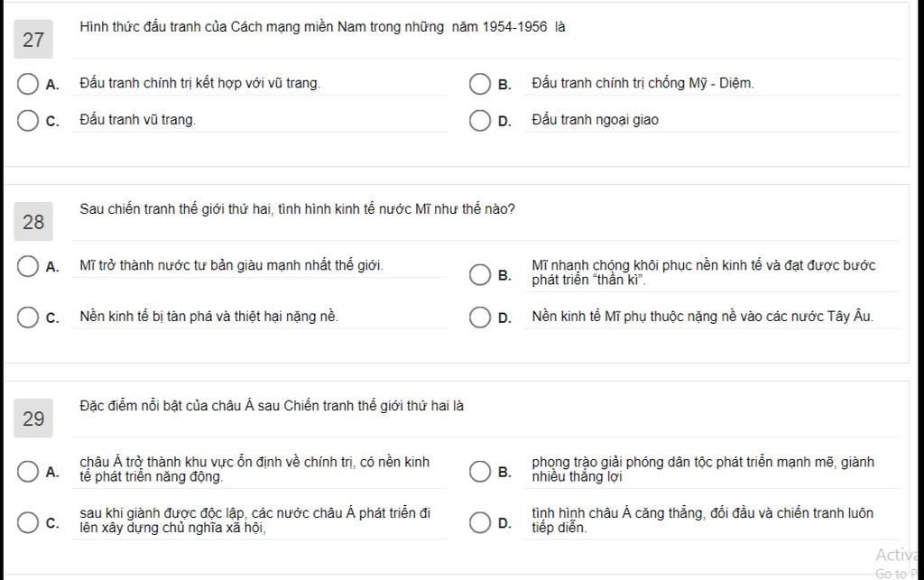This screenshot has height=580, width=924.
Task: Select radio option A for question 28
Action: (28, 266)
